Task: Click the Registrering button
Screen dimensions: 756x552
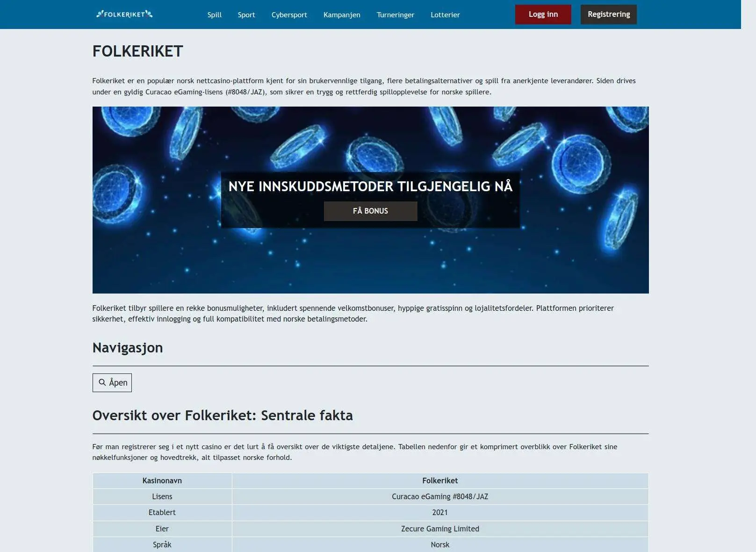Action: 609,14
